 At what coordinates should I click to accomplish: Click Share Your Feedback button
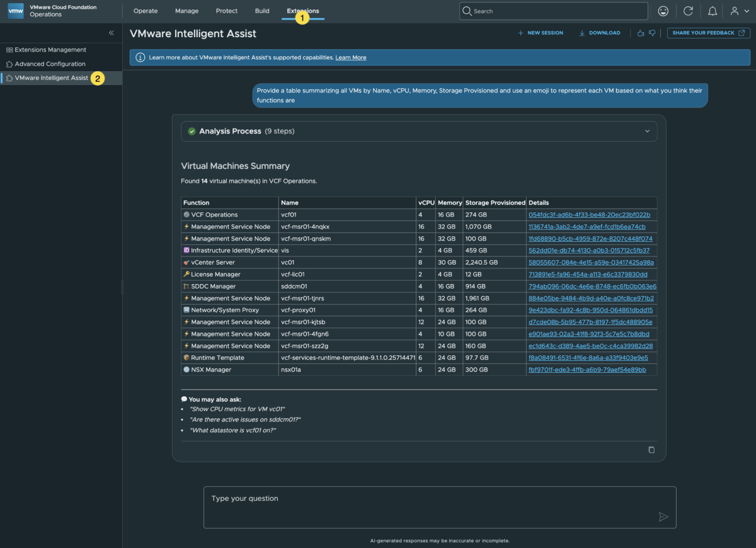click(709, 33)
